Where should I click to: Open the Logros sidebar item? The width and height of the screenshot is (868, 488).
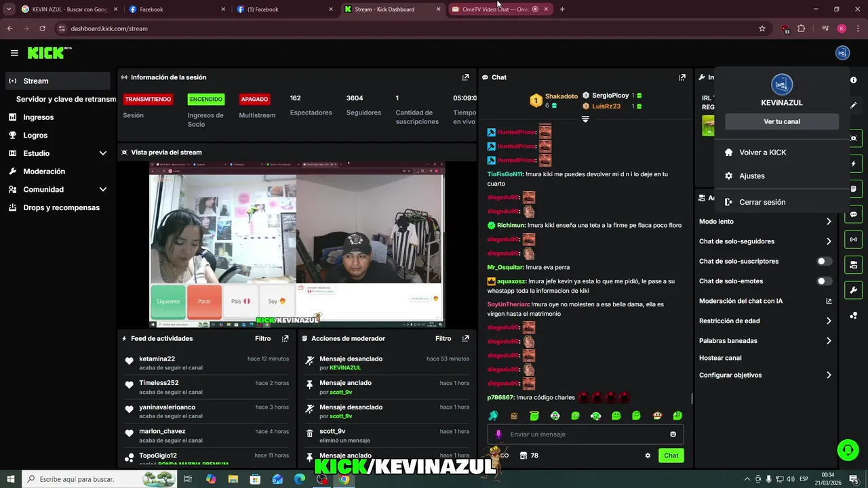coord(57,135)
